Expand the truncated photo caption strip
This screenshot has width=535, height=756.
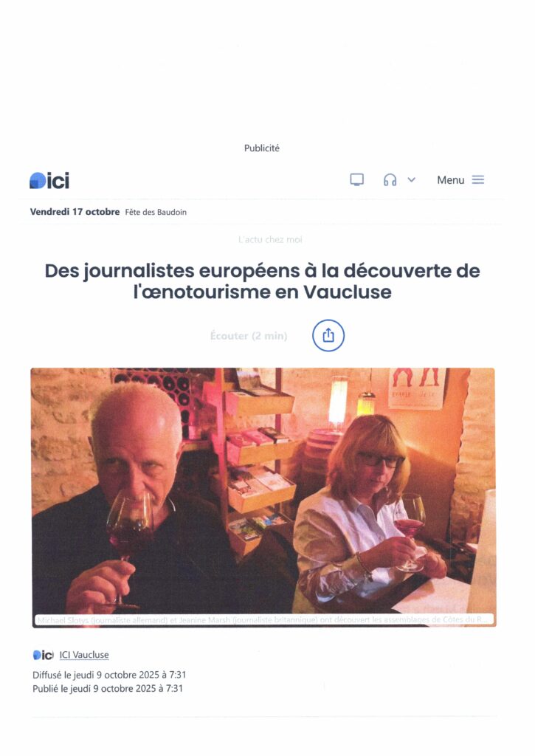[x=264, y=619]
